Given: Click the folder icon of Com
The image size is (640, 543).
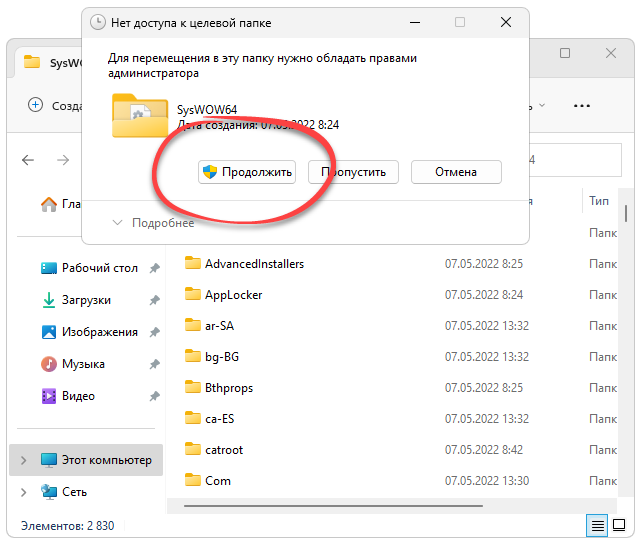Looking at the screenshot, I should coord(193,480).
